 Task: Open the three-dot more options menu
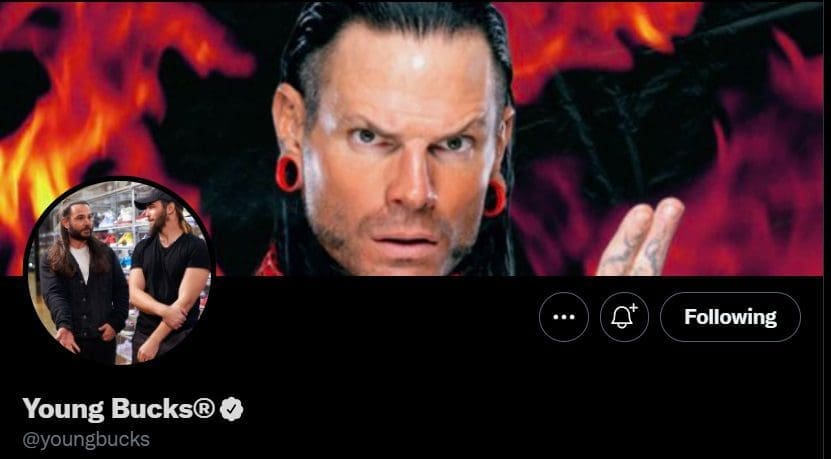pyautogui.click(x=563, y=317)
